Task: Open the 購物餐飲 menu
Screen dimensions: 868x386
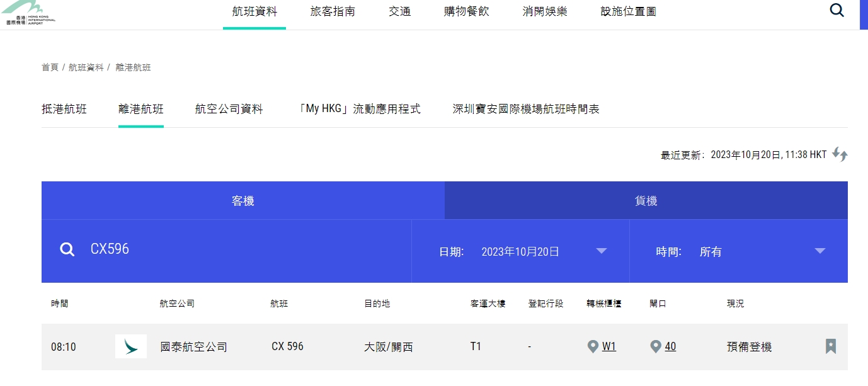Action: tap(466, 11)
